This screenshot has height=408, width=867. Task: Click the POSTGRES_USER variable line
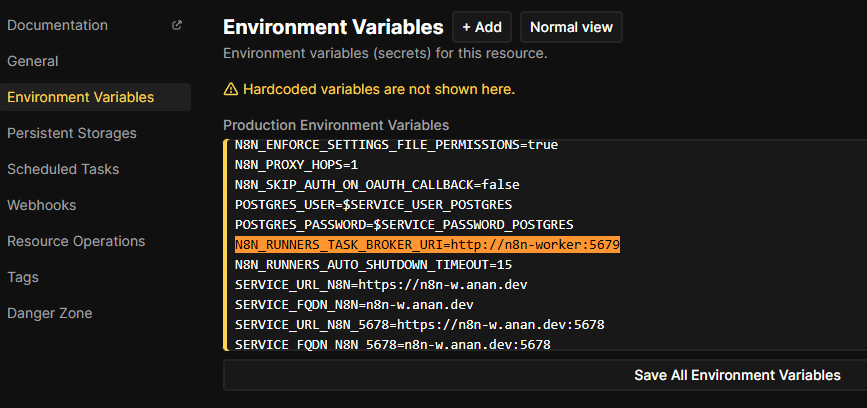(373, 205)
